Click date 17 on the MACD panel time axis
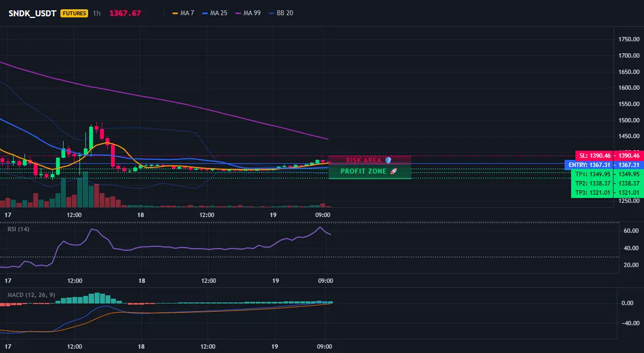This screenshot has height=353, width=644. point(8,346)
